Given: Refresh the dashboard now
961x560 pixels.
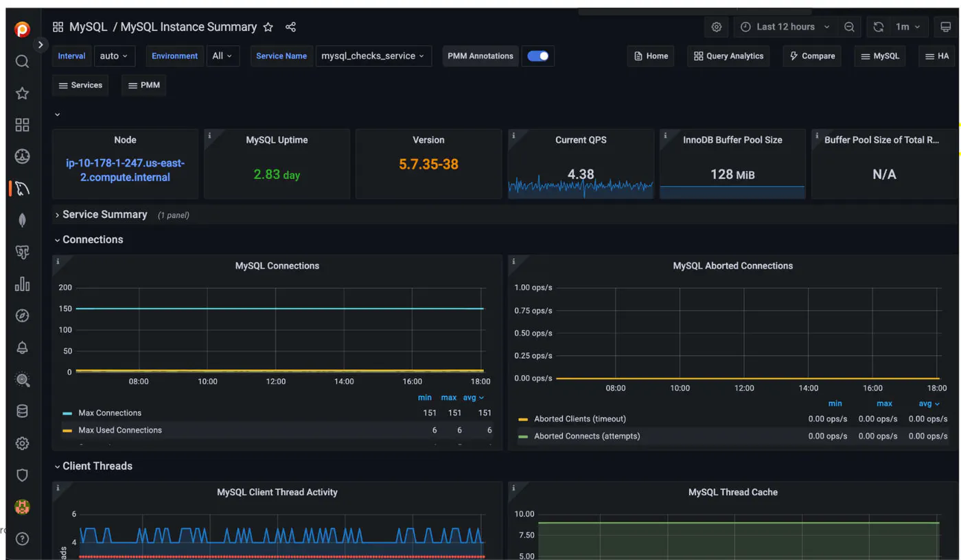Looking at the screenshot, I should point(878,27).
